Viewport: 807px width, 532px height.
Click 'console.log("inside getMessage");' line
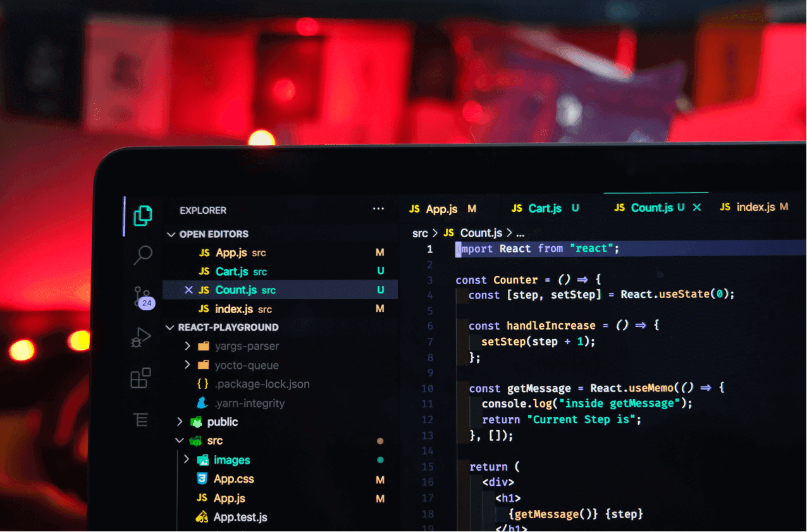(588, 404)
